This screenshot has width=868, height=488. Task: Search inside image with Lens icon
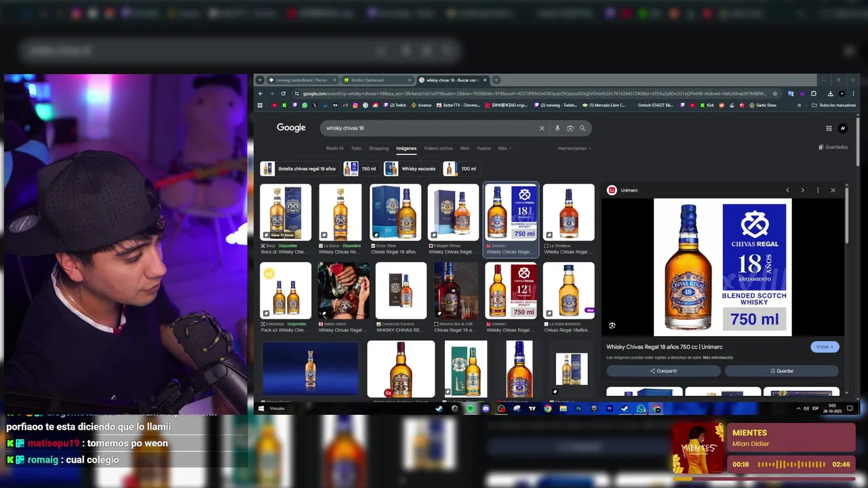[612, 326]
